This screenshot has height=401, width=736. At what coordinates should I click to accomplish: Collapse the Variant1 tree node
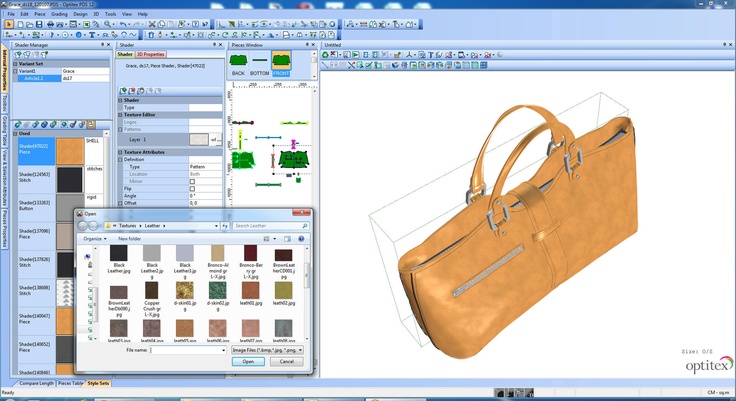pos(15,71)
